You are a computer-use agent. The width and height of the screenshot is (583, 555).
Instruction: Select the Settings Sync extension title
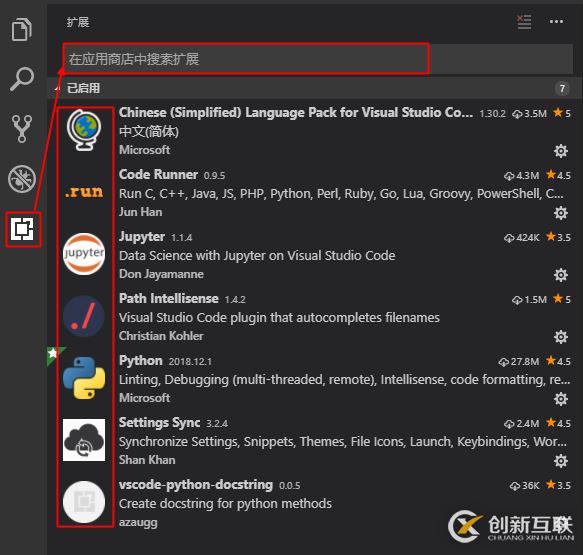point(160,423)
